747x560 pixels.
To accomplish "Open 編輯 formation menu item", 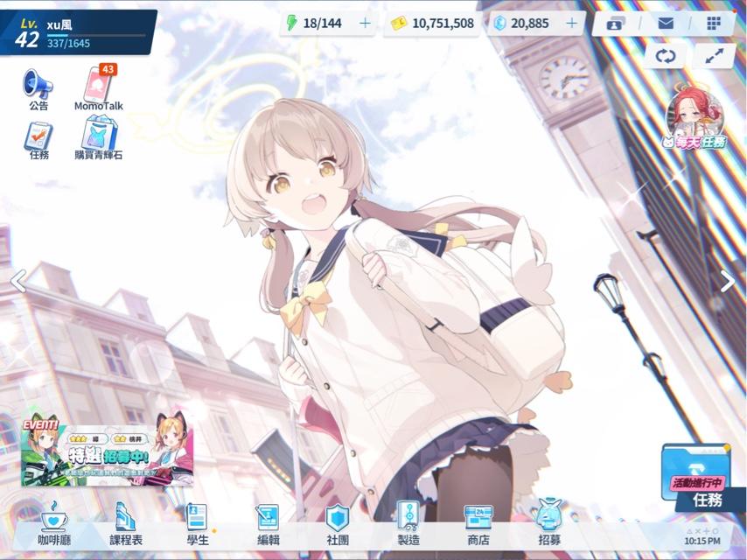I will [269, 523].
